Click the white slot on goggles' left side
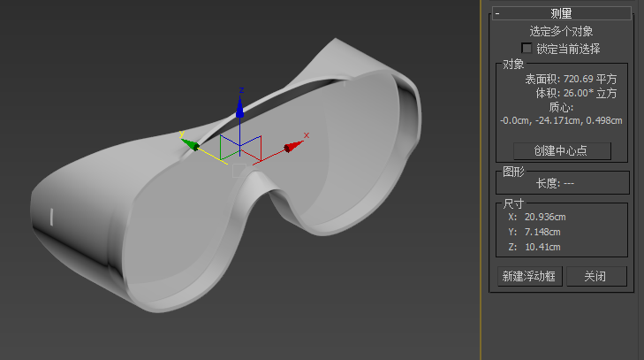644x360 pixels. (52, 216)
